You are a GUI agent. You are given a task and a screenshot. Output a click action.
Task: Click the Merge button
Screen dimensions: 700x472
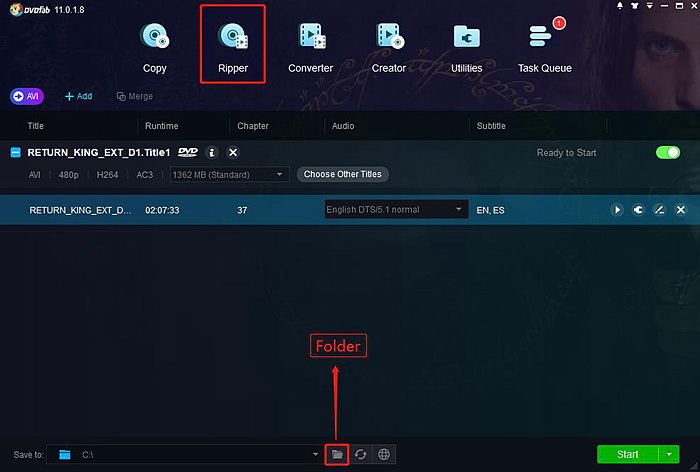[134, 96]
